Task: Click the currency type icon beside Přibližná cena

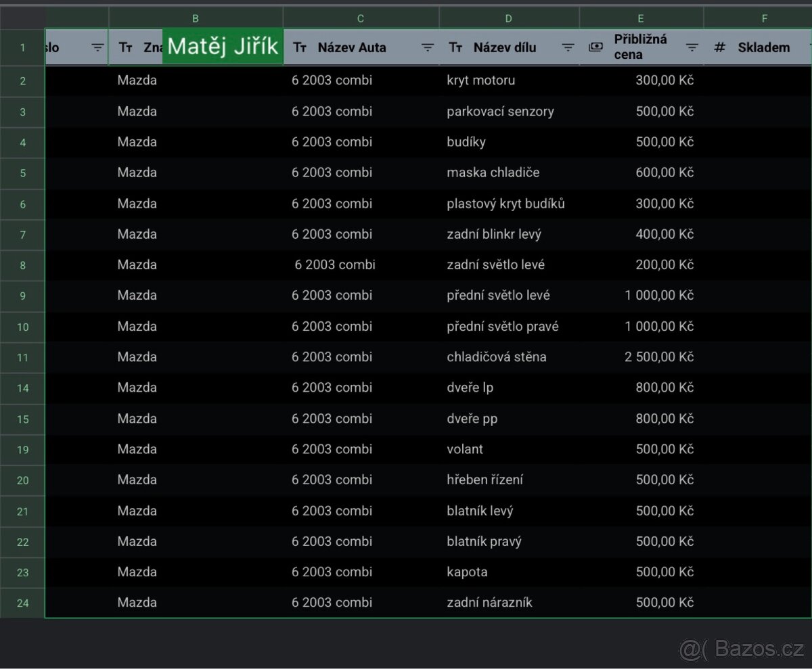Action: coord(595,47)
